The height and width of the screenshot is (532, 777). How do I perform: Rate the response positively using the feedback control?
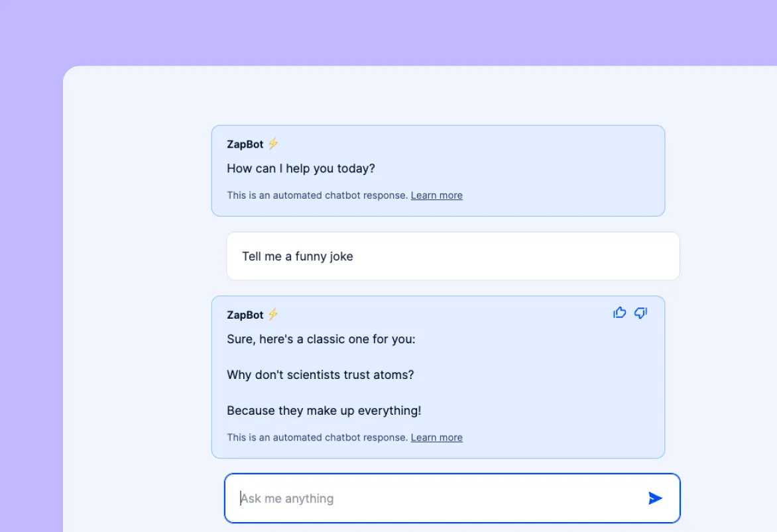click(619, 312)
